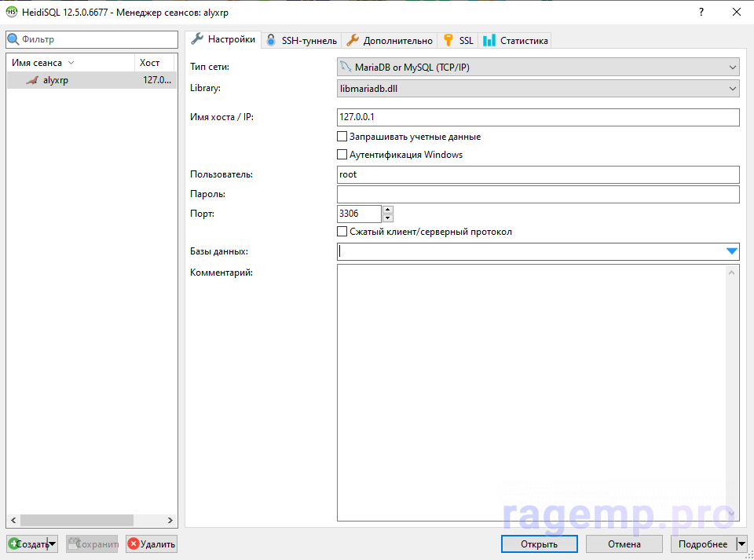This screenshot has width=754, height=560.
Task: Switch to the Настройки tab
Action: pos(224,40)
